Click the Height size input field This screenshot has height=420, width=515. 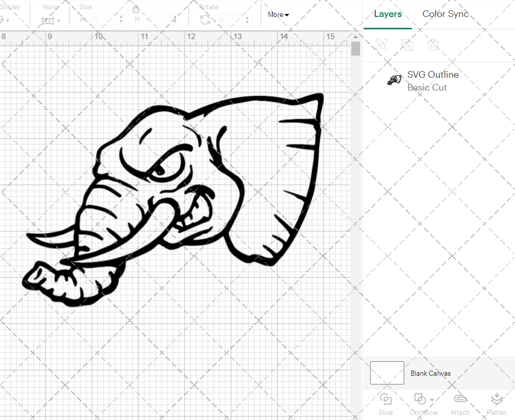(157, 20)
